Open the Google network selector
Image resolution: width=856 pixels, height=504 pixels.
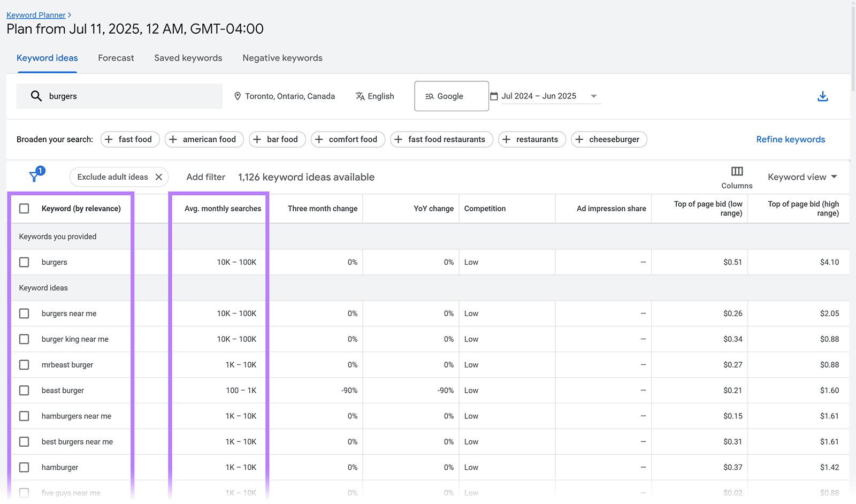[451, 96]
